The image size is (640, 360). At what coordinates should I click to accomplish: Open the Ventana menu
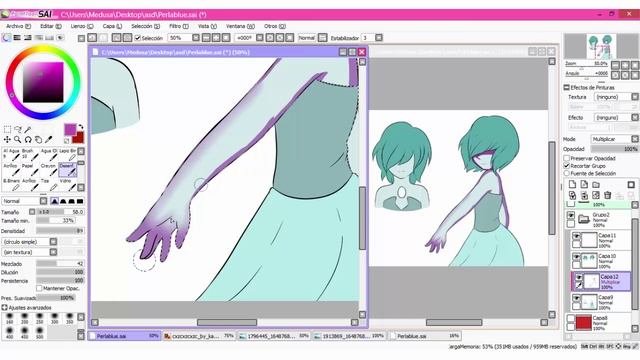tap(240, 26)
